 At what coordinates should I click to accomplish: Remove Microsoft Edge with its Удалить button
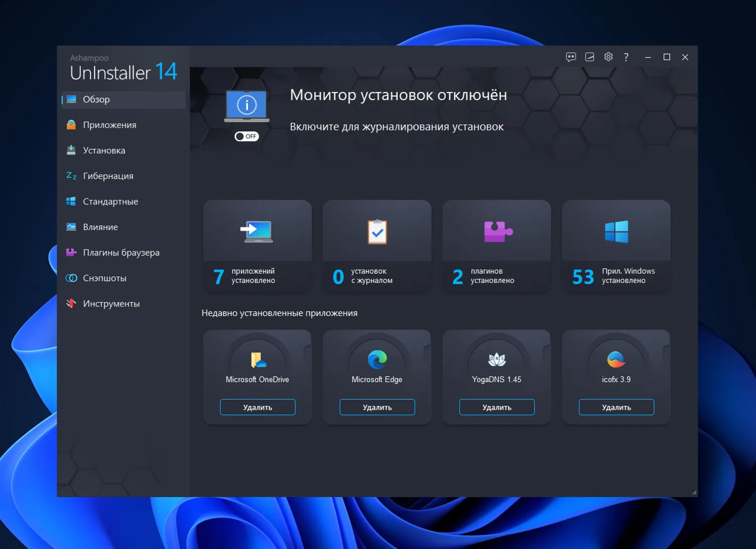pos(377,407)
